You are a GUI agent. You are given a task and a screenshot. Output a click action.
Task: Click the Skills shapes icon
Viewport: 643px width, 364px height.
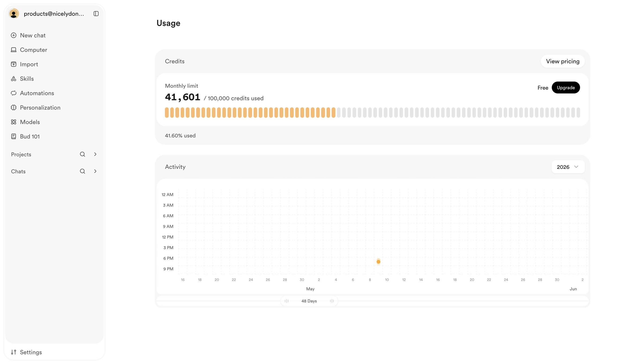click(x=14, y=79)
